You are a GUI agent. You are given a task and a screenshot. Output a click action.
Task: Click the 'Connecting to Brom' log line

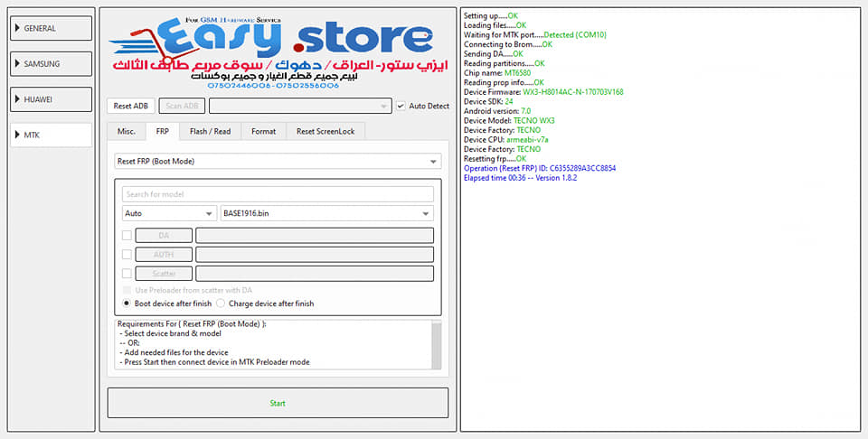click(507, 44)
